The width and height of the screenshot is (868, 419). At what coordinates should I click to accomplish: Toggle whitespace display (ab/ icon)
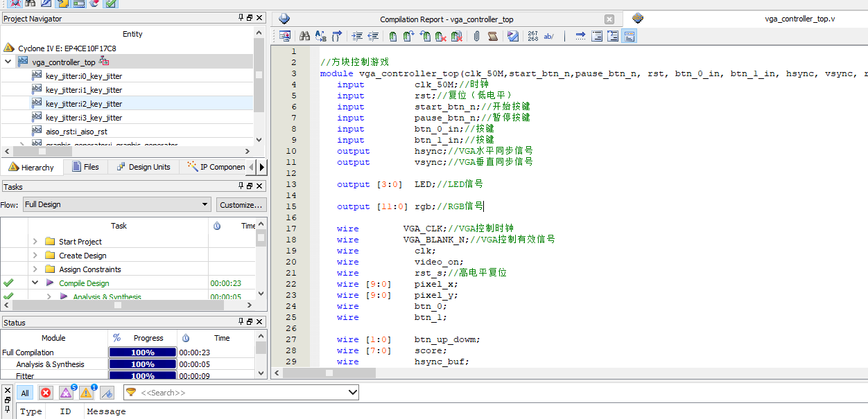(x=548, y=36)
